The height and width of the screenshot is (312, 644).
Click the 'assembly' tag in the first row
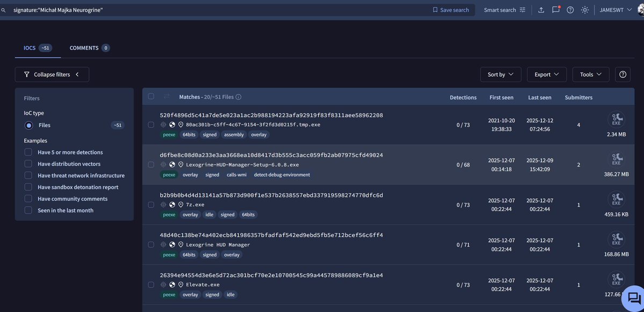point(234,135)
